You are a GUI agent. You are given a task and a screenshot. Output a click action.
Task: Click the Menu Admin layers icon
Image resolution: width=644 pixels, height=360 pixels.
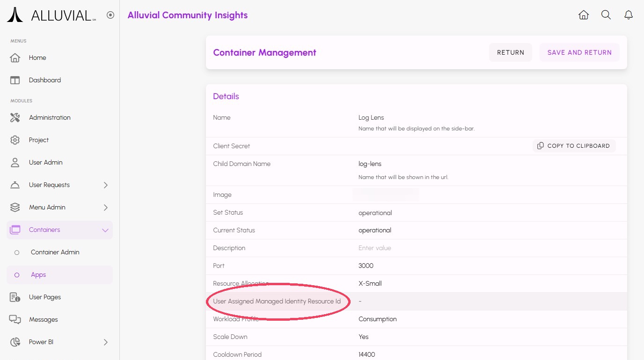(x=15, y=208)
